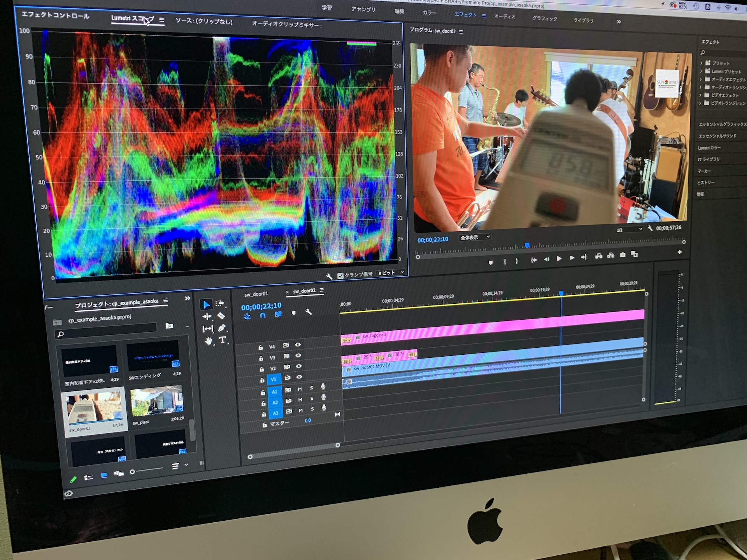This screenshot has height=560, width=747.
Task: Select the Hand tool
Action: point(209,341)
